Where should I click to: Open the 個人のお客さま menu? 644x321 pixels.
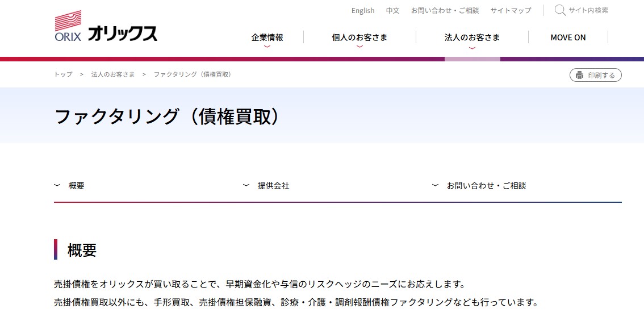coord(359,37)
